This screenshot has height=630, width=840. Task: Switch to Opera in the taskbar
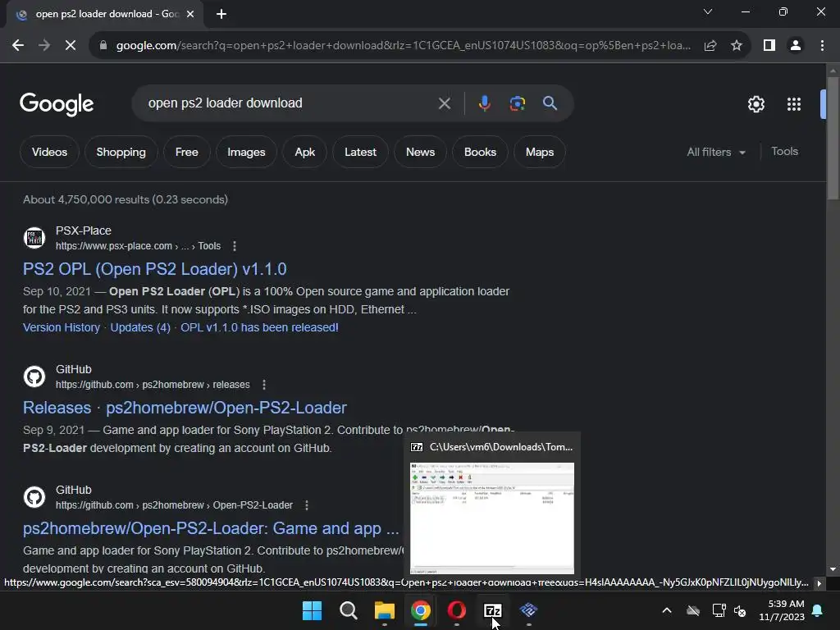tap(456, 610)
